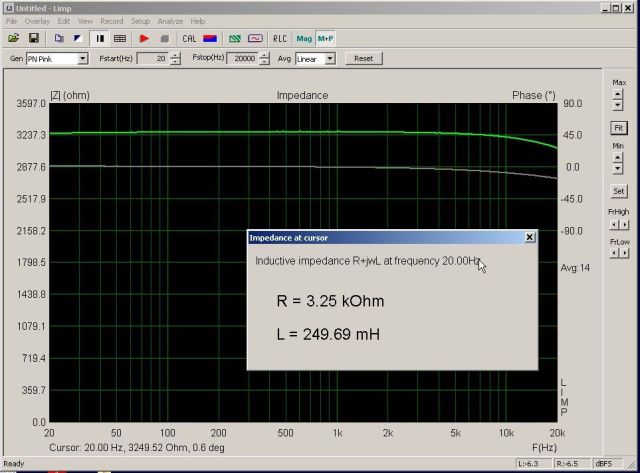The image size is (640, 473).
Task: Minimize the Limp window
Action: click(x=606, y=8)
